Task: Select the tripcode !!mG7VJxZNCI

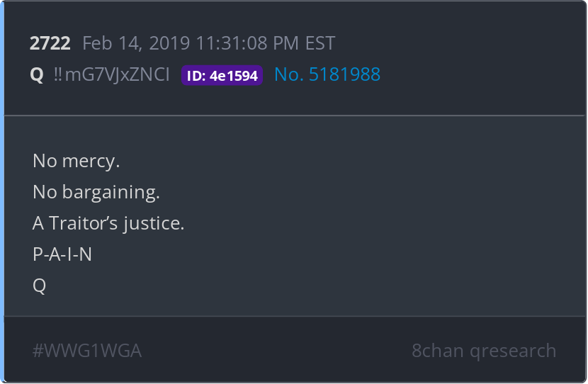Action: click(111, 74)
